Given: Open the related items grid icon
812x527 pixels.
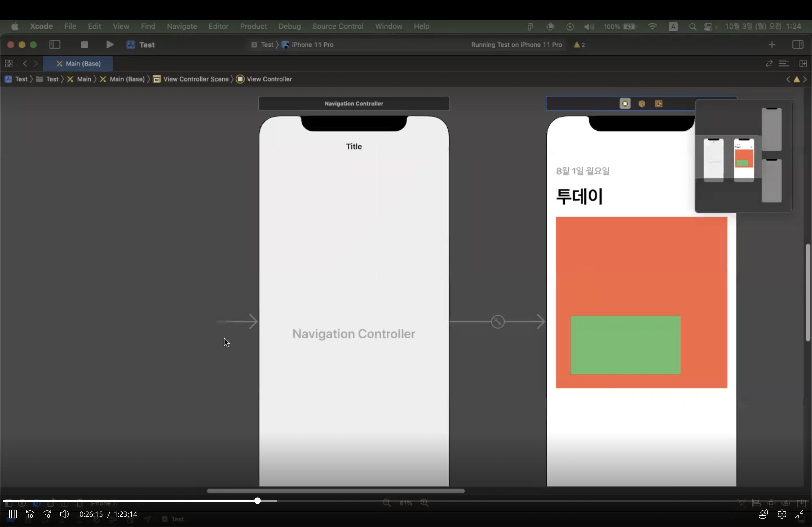Looking at the screenshot, I should (x=9, y=64).
